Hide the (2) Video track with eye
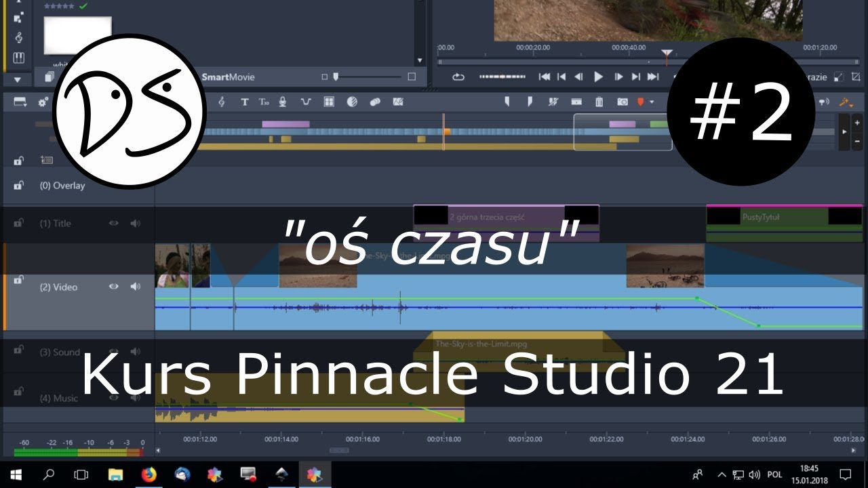The image size is (868, 488). (114, 287)
